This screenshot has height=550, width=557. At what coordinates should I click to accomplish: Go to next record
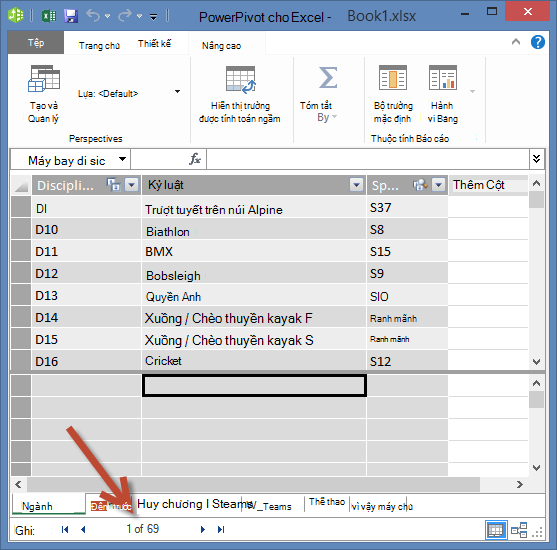[x=203, y=529]
